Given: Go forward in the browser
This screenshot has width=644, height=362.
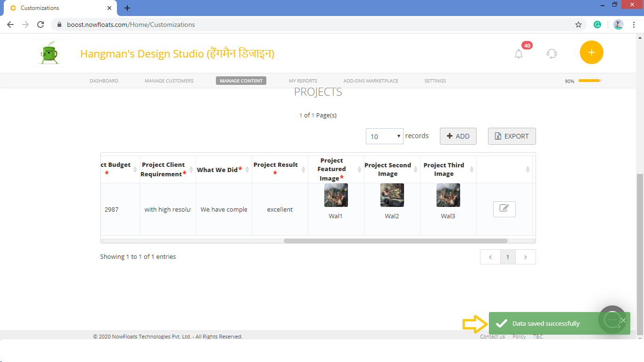Looking at the screenshot, I should click(25, 25).
